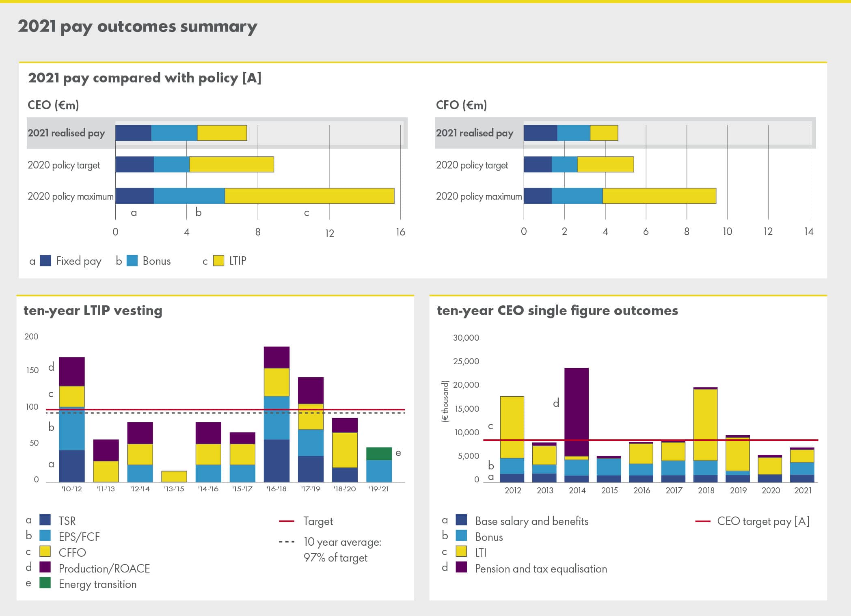Click the green '19-'21 Energy transition segment
This screenshot has height=616, width=851.
coord(379,454)
